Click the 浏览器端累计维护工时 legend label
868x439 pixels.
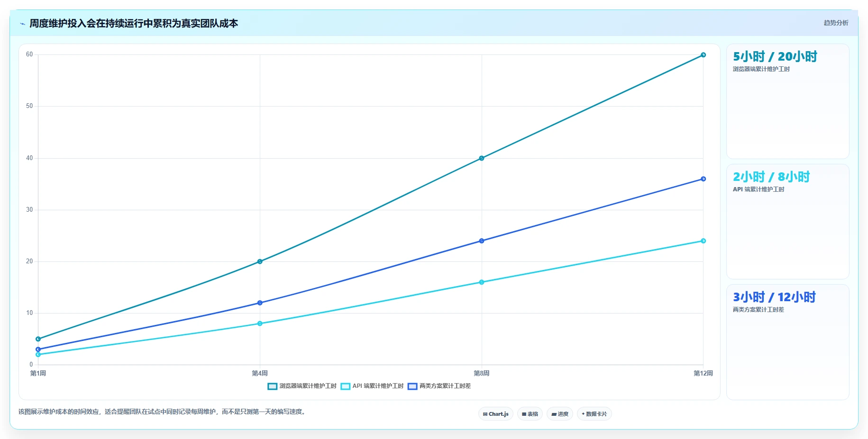[308, 386]
